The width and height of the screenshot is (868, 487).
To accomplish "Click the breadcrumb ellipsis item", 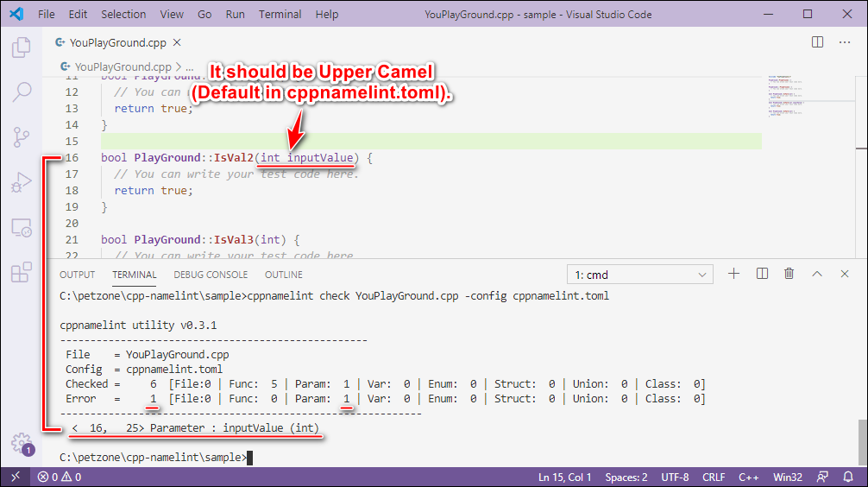I will tap(189, 67).
